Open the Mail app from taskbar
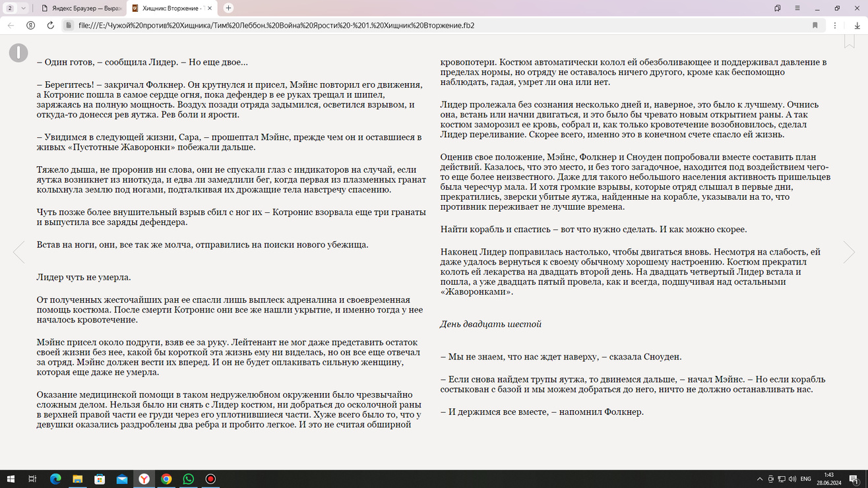Image resolution: width=868 pixels, height=488 pixels. click(122, 479)
